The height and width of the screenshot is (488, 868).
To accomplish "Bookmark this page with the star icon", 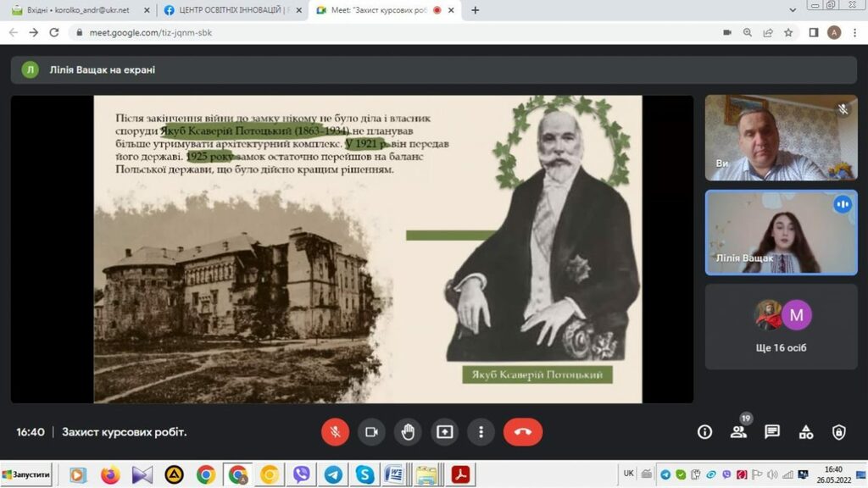I will pyautogui.click(x=788, y=32).
